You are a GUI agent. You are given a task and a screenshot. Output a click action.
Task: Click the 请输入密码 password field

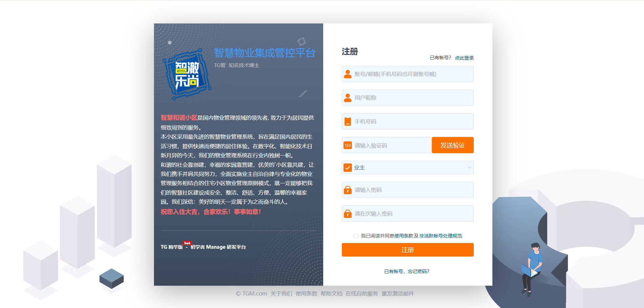pyautogui.click(x=407, y=190)
